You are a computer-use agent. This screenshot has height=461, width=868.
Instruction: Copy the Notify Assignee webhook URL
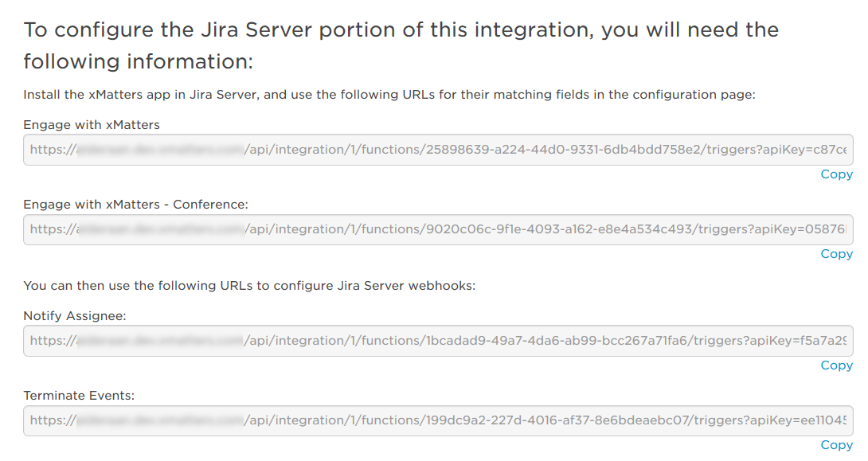836,365
